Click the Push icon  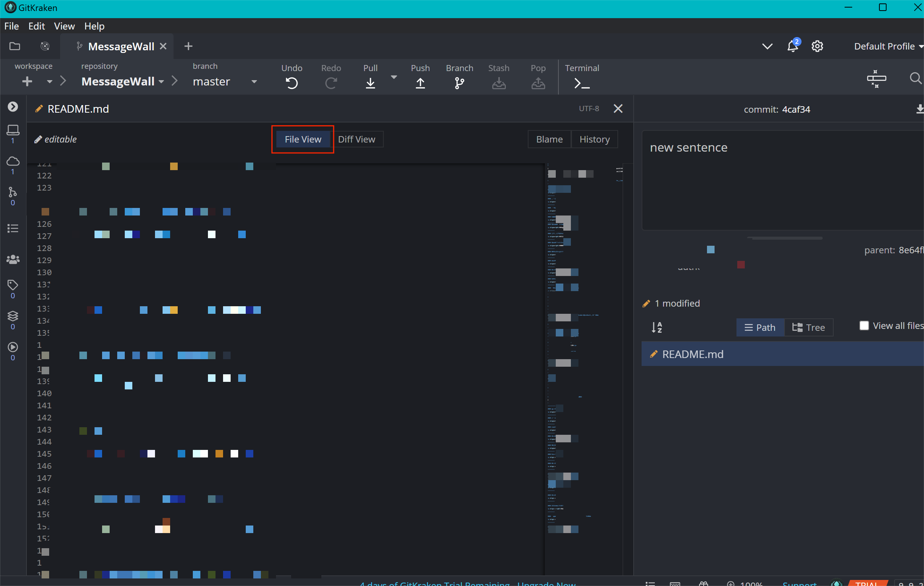click(x=420, y=82)
